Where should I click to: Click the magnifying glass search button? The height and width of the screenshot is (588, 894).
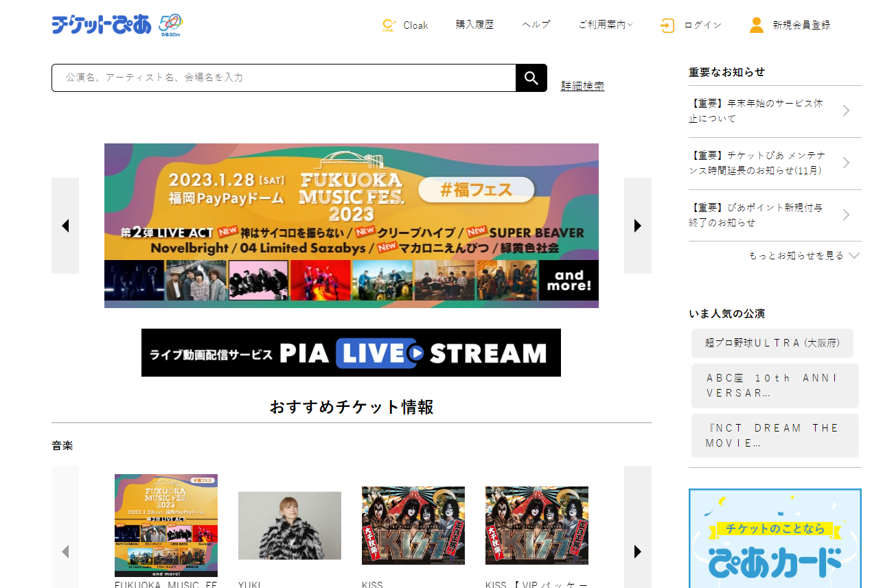click(531, 78)
